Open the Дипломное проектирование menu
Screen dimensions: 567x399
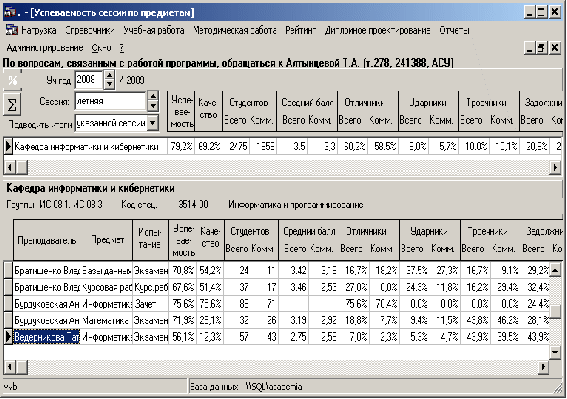[377, 31]
